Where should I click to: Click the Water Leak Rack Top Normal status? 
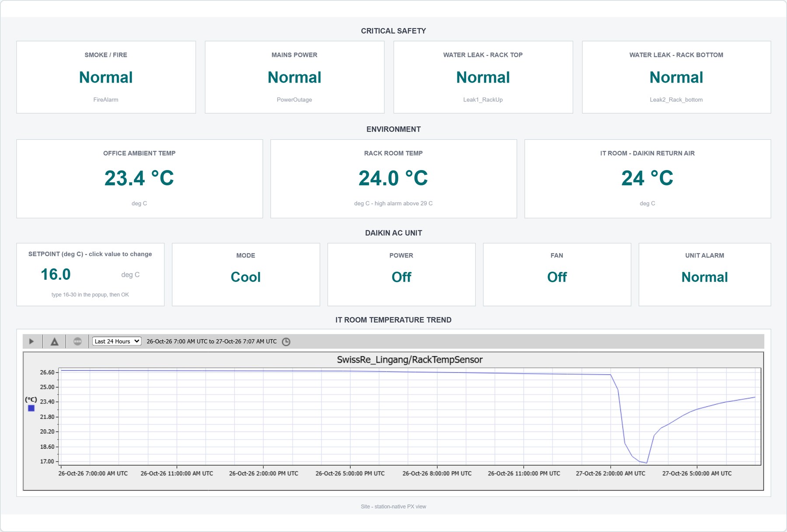(x=483, y=77)
